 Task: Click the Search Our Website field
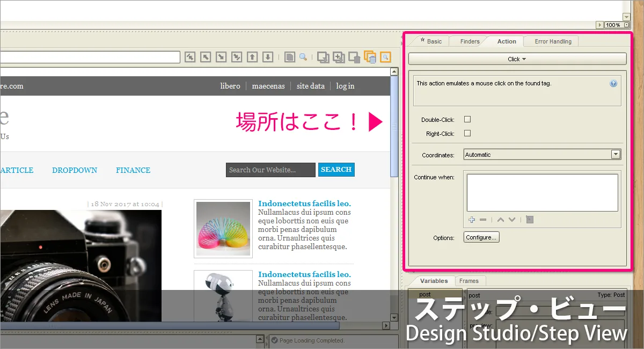270,170
